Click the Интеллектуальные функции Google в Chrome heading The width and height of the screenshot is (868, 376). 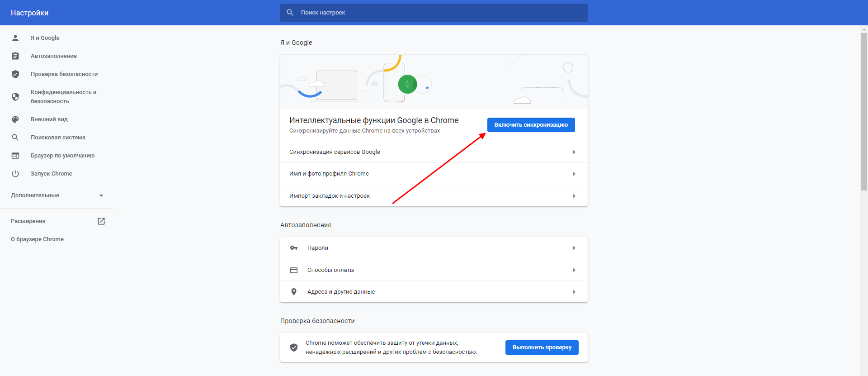click(374, 120)
